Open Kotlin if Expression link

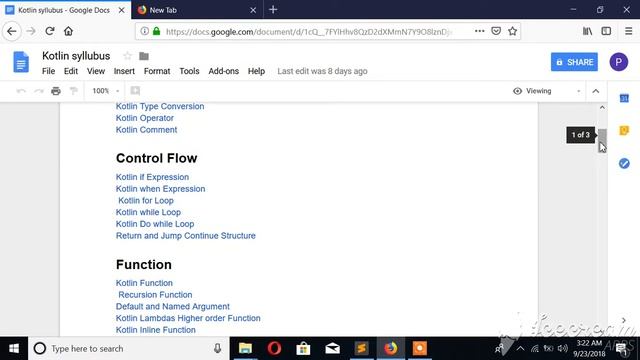[152, 177]
